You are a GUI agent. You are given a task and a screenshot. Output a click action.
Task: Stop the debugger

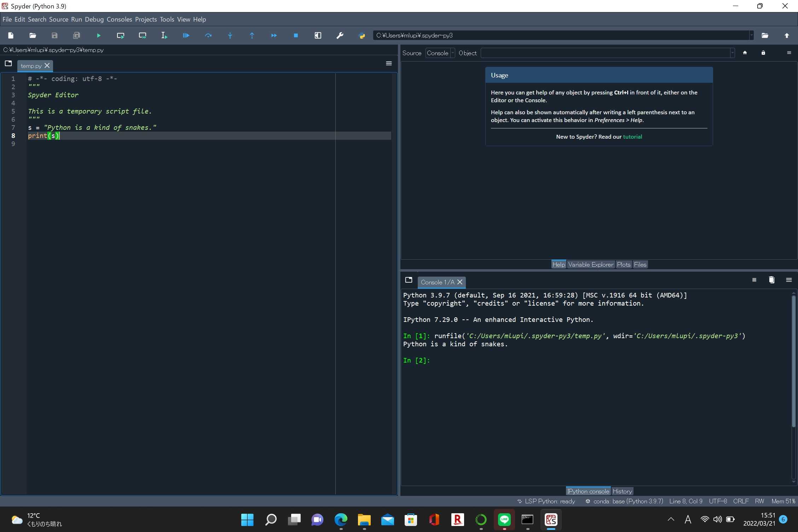click(x=296, y=35)
